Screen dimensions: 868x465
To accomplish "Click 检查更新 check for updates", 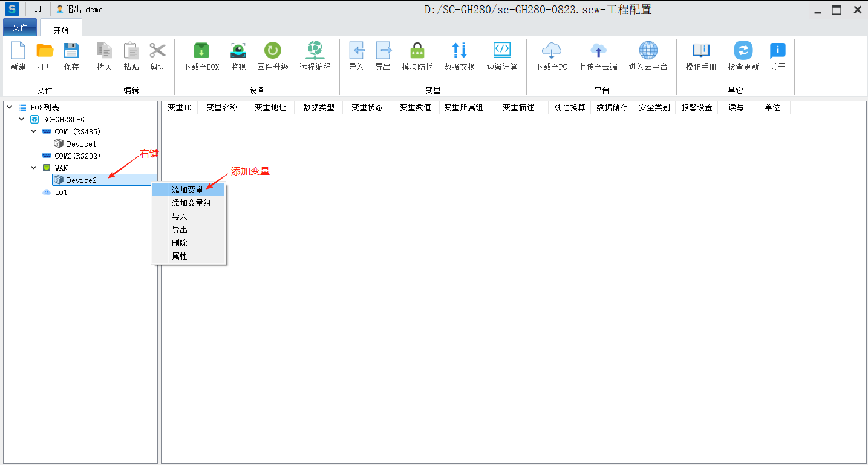I will tap(743, 51).
